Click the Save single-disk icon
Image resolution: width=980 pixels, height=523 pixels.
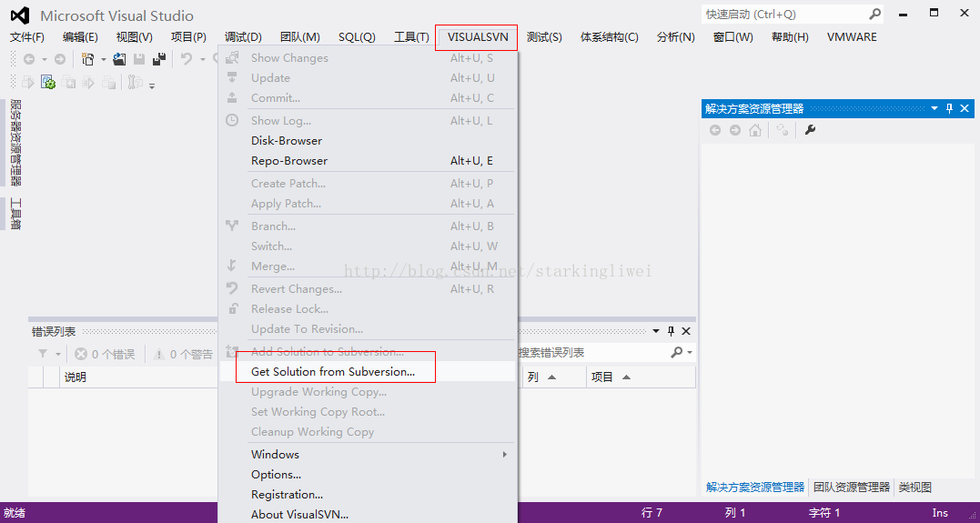(139, 59)
